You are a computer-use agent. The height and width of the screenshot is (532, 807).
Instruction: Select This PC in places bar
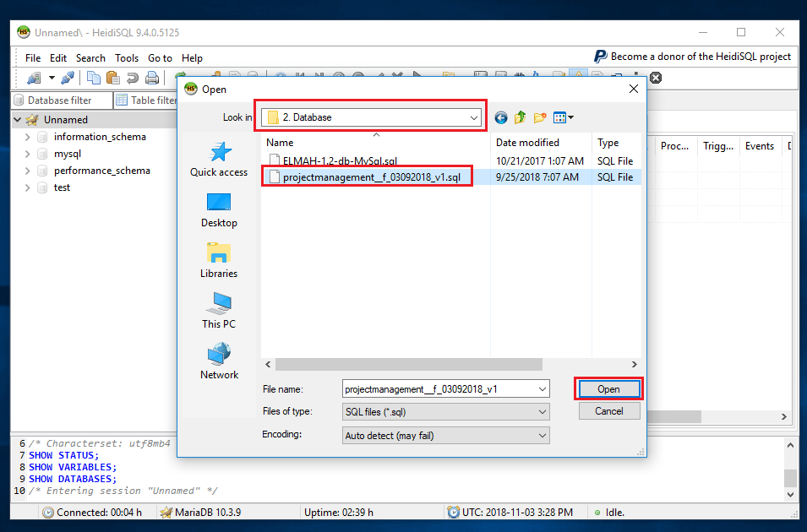click(219, 311)
